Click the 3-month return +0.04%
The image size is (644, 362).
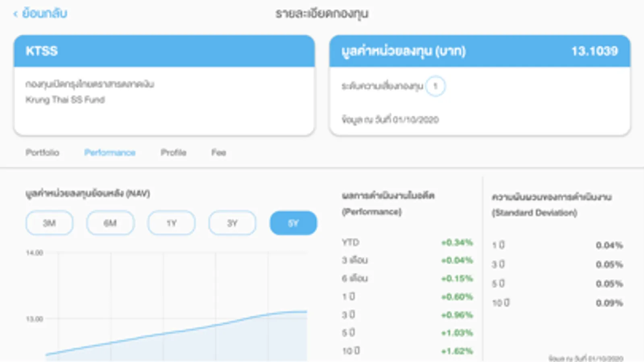coord(457,260)
